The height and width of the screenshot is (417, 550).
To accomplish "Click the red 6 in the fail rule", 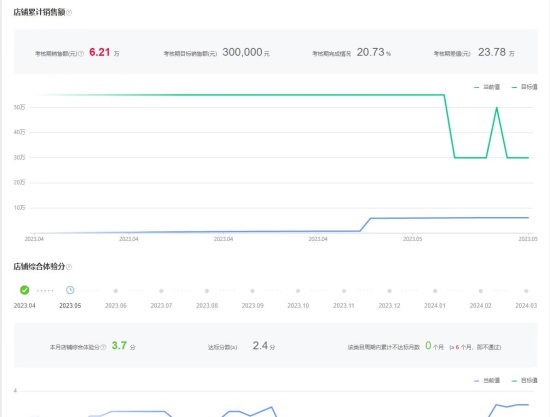I will 457,347.
